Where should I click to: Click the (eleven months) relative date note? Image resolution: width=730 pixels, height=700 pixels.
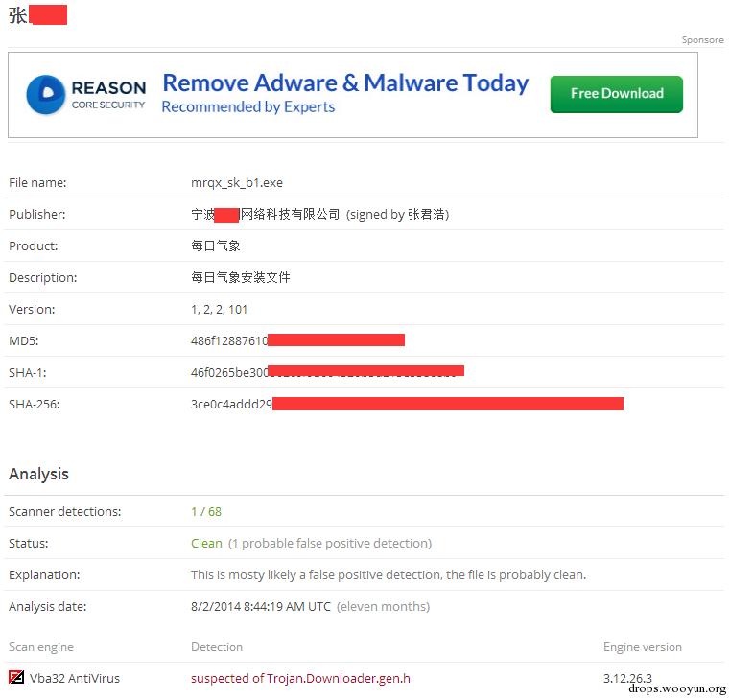pyautogui.click(x=383, y=606)
